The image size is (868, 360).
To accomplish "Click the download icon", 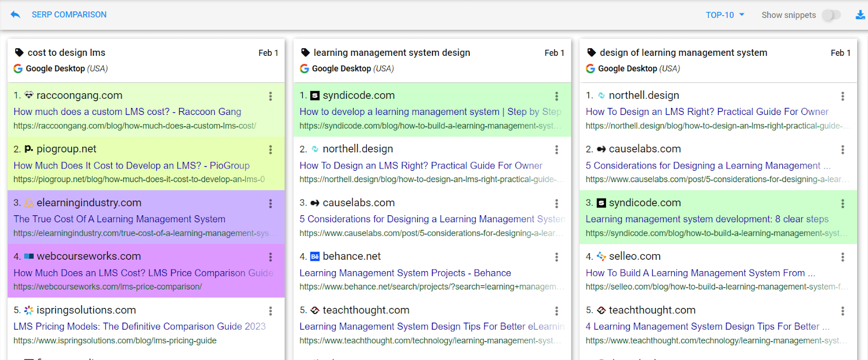I will pos(860,15).
